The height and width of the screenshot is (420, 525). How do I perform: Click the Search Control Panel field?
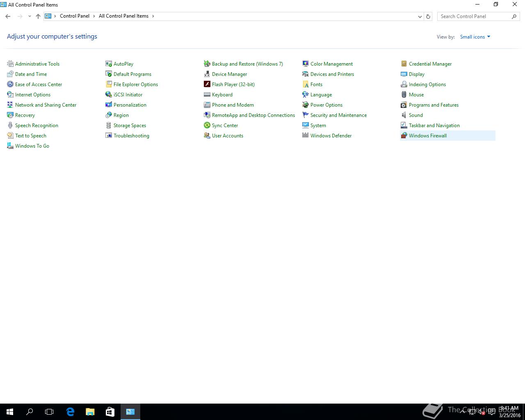pos(478,16)
